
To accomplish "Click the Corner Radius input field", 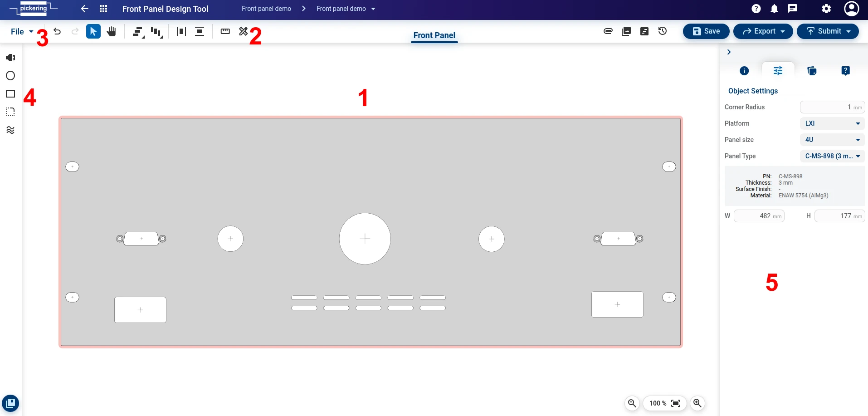I will [x=833, y=107].
